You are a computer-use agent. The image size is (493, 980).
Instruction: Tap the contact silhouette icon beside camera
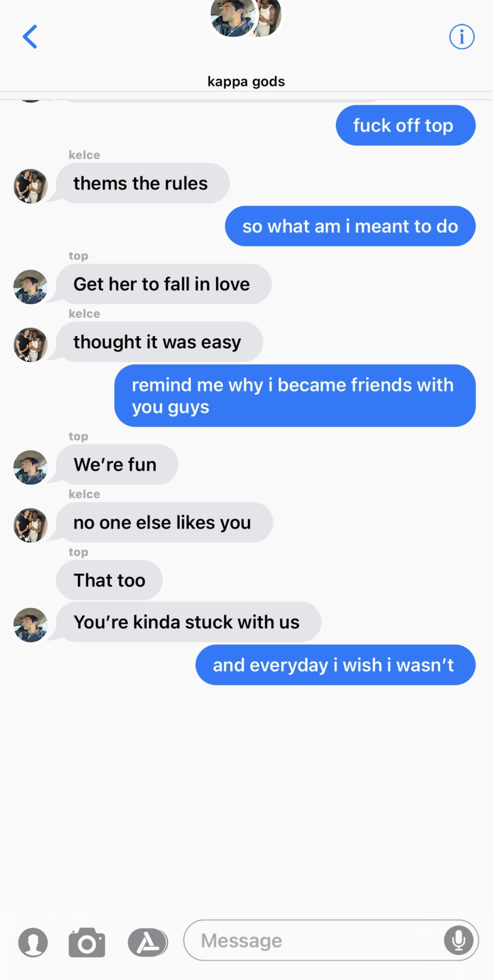pyautogui.click(x=33, y=942)
